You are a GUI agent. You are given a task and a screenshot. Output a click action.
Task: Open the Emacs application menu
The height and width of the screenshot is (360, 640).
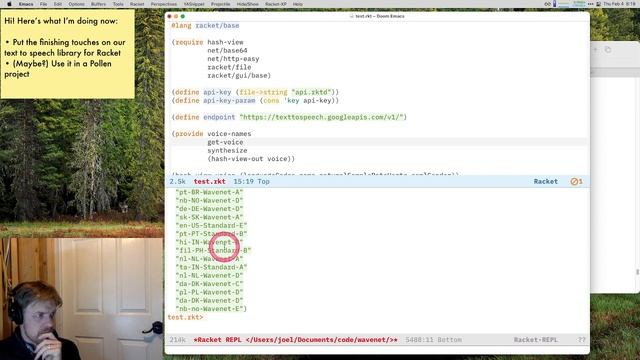26,4
